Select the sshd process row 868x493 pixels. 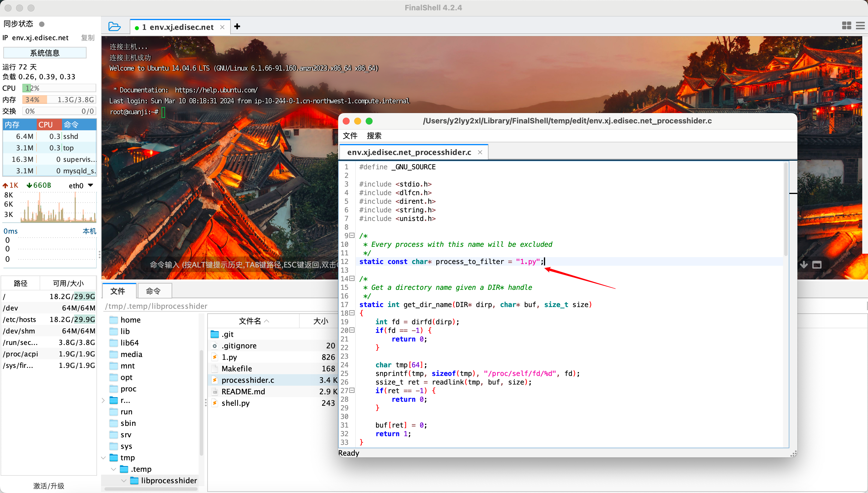pos(50,136)
